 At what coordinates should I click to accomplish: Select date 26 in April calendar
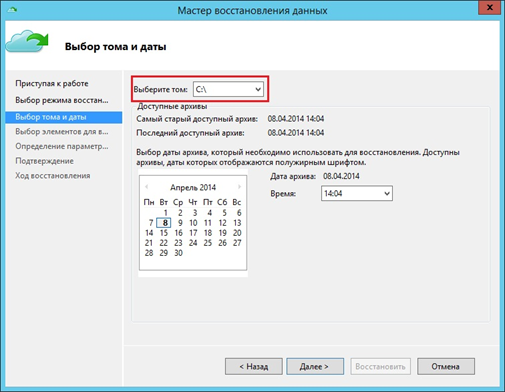(222, 243)
